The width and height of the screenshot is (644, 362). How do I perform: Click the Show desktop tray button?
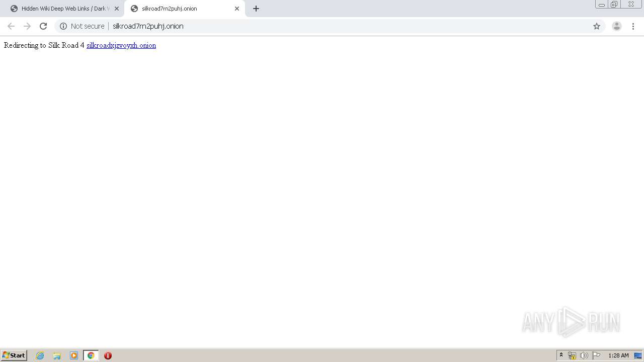pyautogui.click(x=638, y=355)
